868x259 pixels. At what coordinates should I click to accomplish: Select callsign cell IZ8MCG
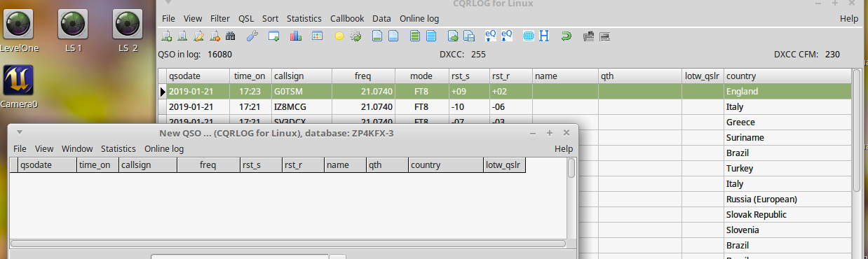301,107
